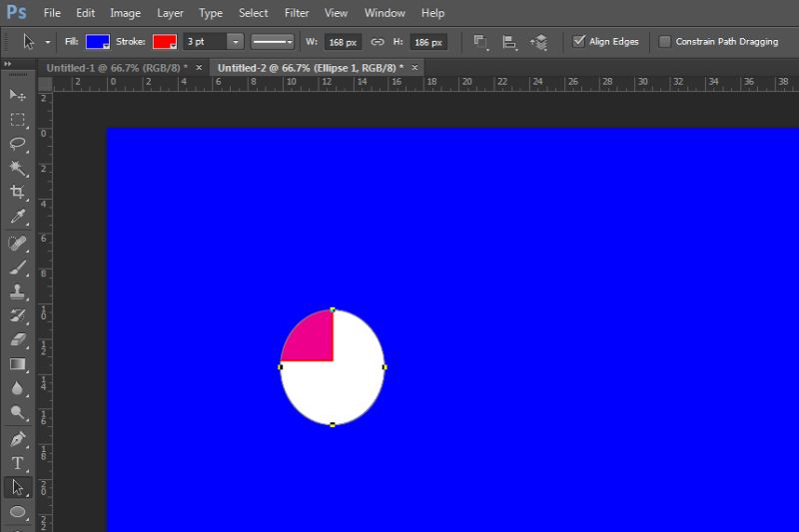
Task: Open the Edit menu
Action: tap(85, 13)
